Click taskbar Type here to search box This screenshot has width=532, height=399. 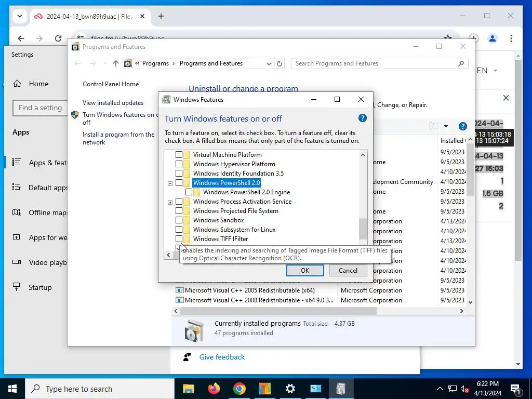100,389
